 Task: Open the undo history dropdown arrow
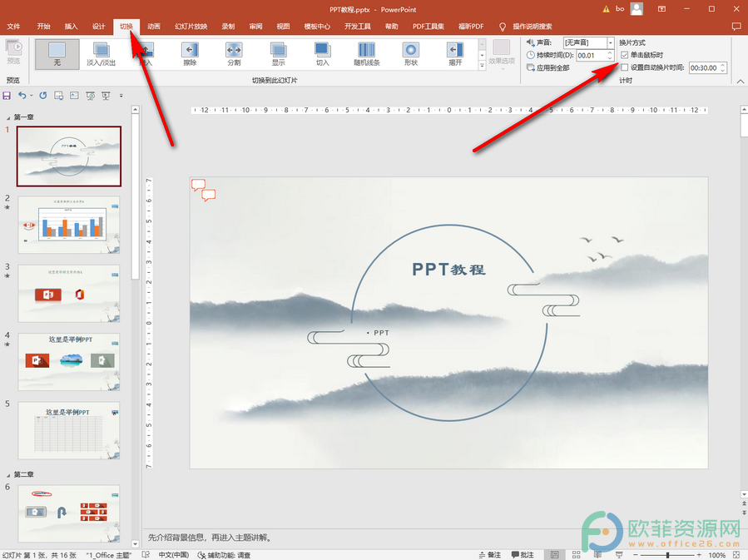click(32, 96)
